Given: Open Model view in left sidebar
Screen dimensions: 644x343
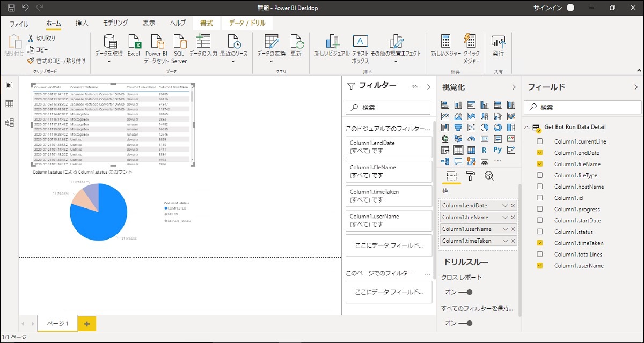Looking at the screenshot, I should [x=9, y=123].
